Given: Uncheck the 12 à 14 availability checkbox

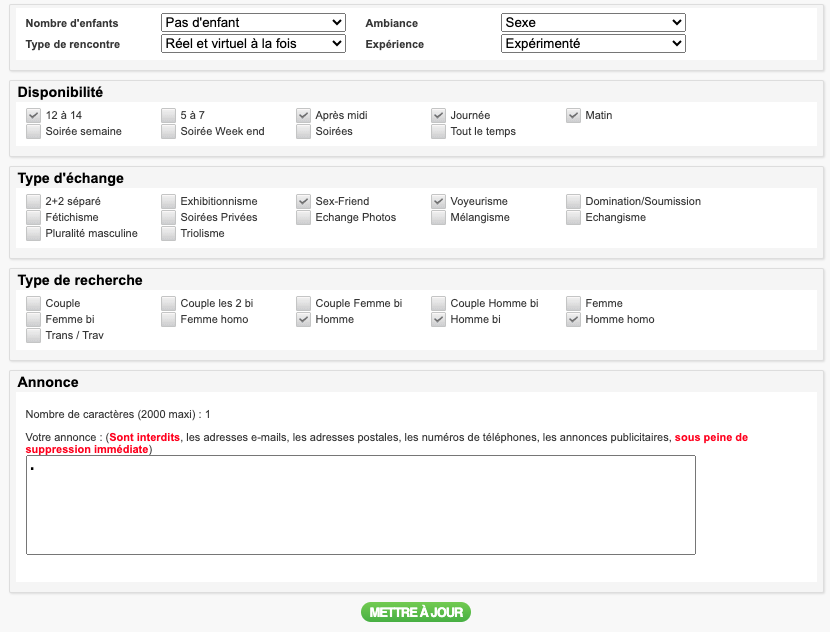Looking at the screenshot, I should pos(34,116).
